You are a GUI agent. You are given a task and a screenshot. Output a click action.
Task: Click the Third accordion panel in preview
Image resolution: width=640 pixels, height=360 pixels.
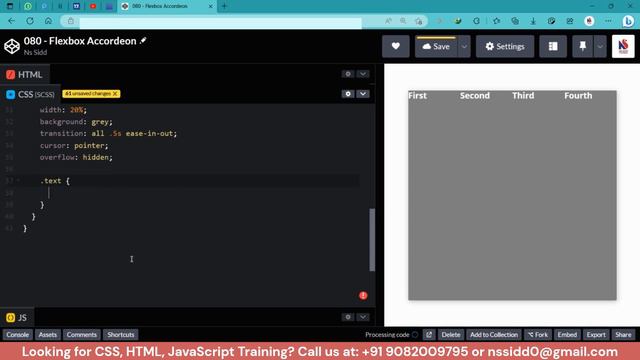tap(538, 195)
